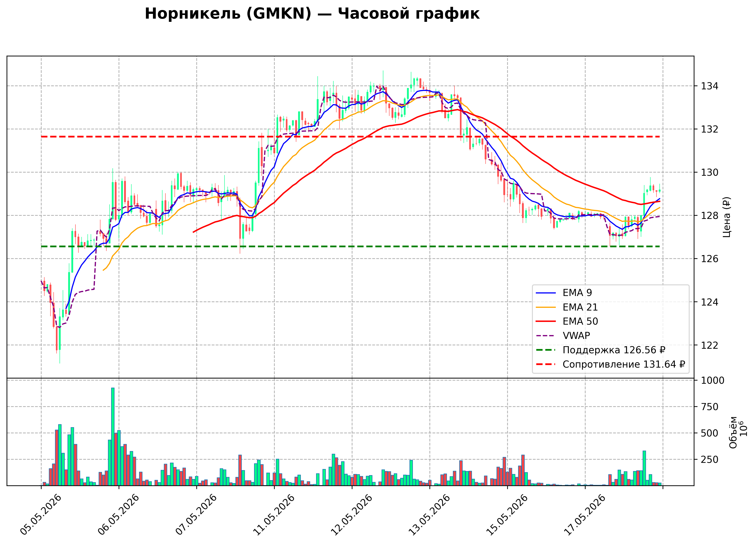This screenshot has width=756, height=544.
Task: Click the volume axis tick 250
Action: (x=709, y=460)
